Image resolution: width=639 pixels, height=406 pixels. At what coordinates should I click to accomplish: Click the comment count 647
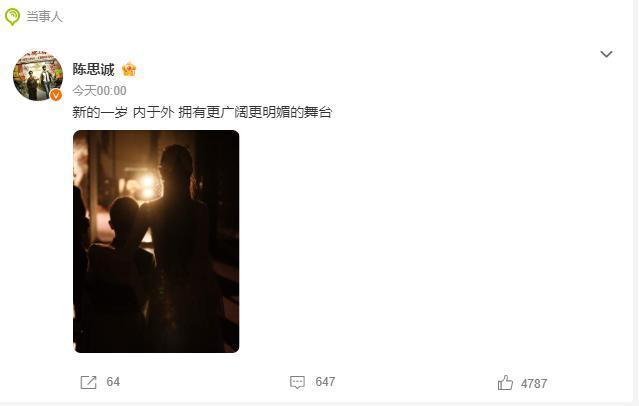coord(325,382)
